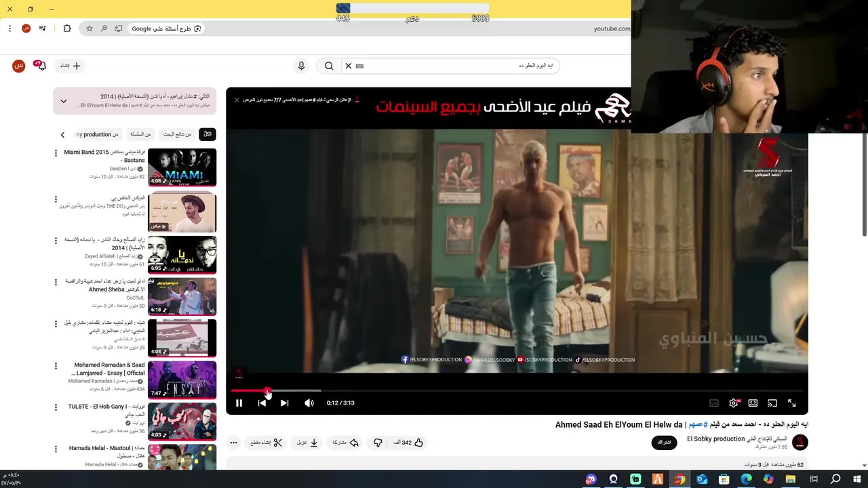
Task: Open Miami Band 2015 video thumbnail
Action: tap(182, 167)
